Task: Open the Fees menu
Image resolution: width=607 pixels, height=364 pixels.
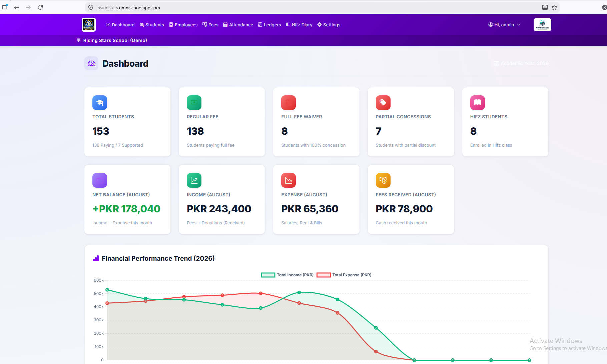Action: tap(210, 25)
